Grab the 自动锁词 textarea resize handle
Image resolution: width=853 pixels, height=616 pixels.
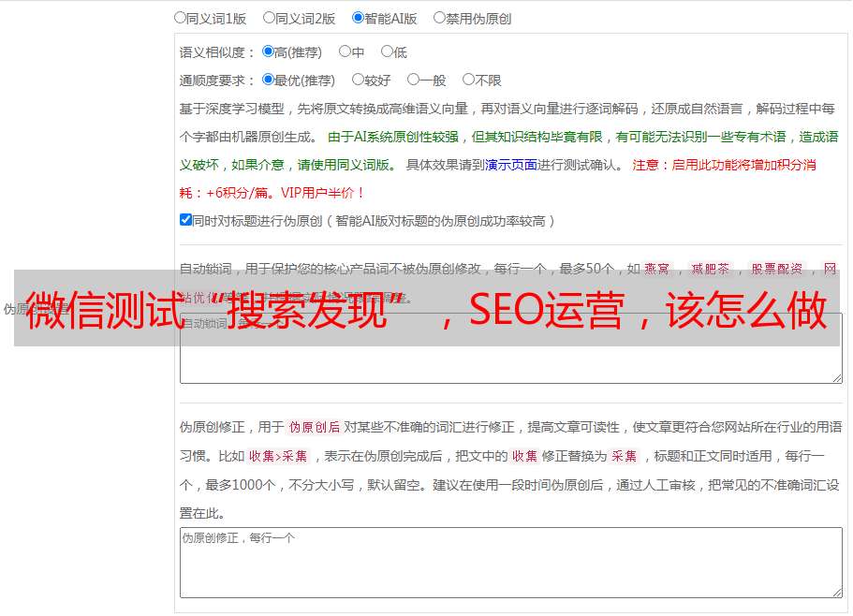coord(837,378)
